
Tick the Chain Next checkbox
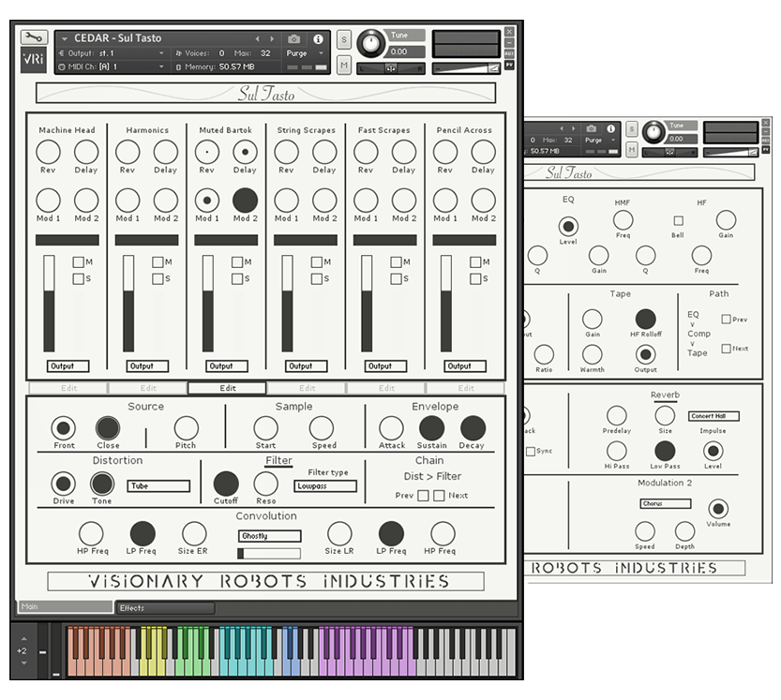439,496
